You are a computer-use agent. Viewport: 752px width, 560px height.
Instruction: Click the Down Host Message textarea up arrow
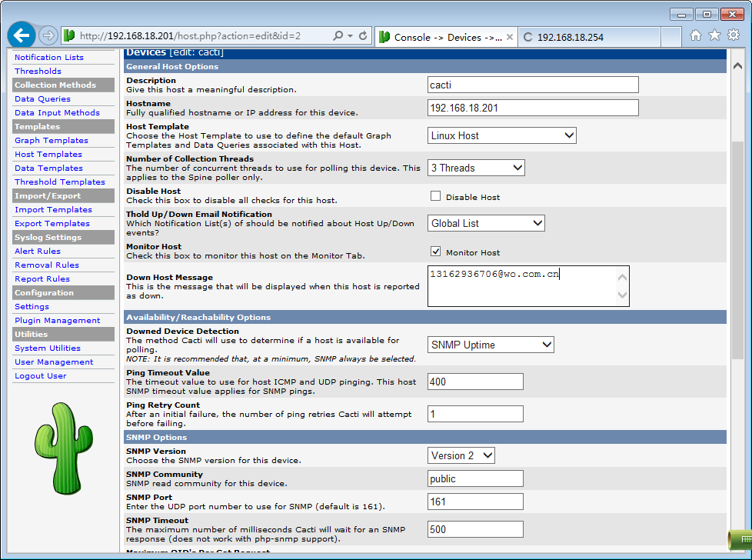point(622,277)
